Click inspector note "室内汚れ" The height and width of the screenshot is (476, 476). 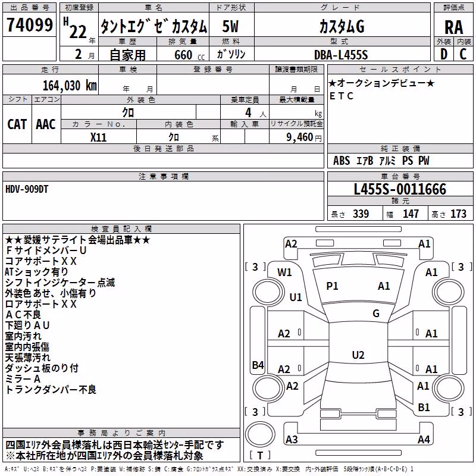(23, 336)
